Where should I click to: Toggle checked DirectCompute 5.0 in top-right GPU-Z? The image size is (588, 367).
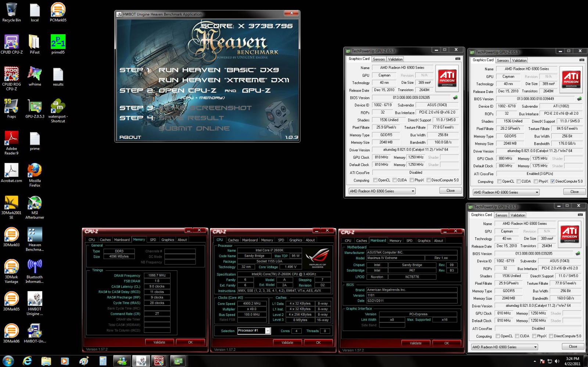coord(552,181)
